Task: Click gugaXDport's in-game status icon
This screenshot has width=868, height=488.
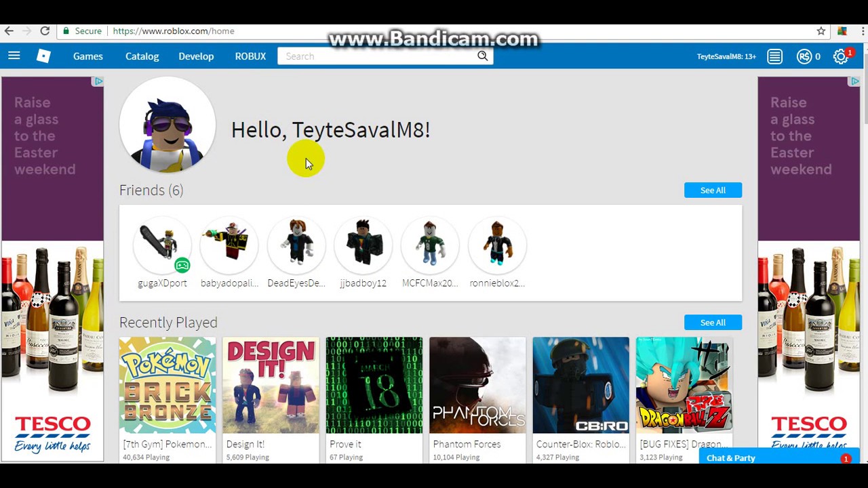Action: pos(182,265)
